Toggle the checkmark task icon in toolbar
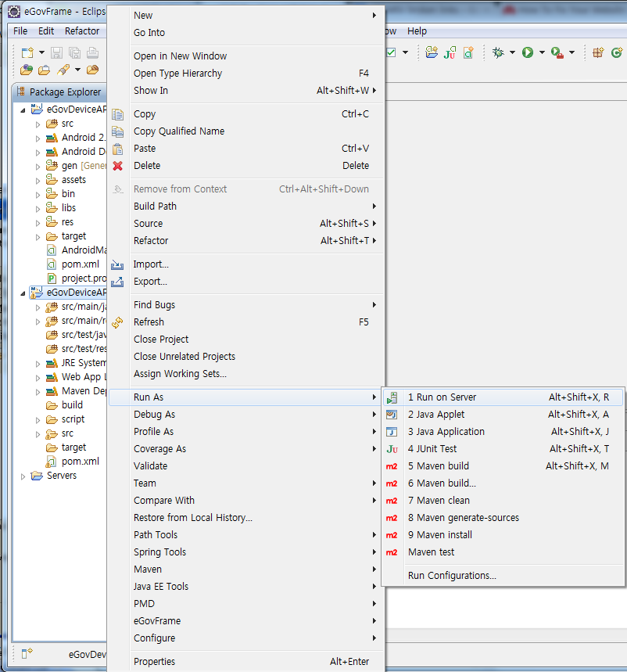The image size is (627, 672). [392, 52]
